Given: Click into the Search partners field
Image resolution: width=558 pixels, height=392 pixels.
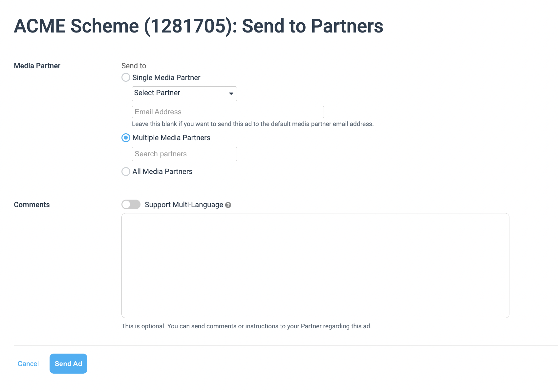Looking at the screenshot, I should [x=184, y=154].
